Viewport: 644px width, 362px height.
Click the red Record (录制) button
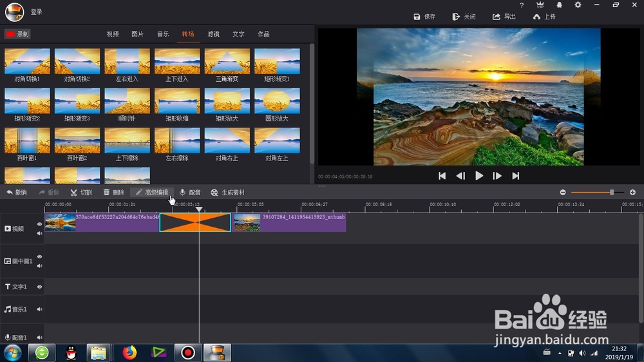click(17, 34)
